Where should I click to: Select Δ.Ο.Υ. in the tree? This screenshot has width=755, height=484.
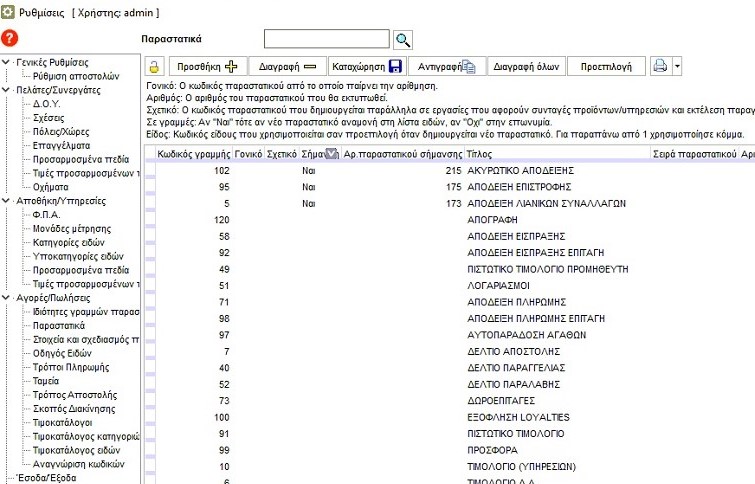coord(47,104)
